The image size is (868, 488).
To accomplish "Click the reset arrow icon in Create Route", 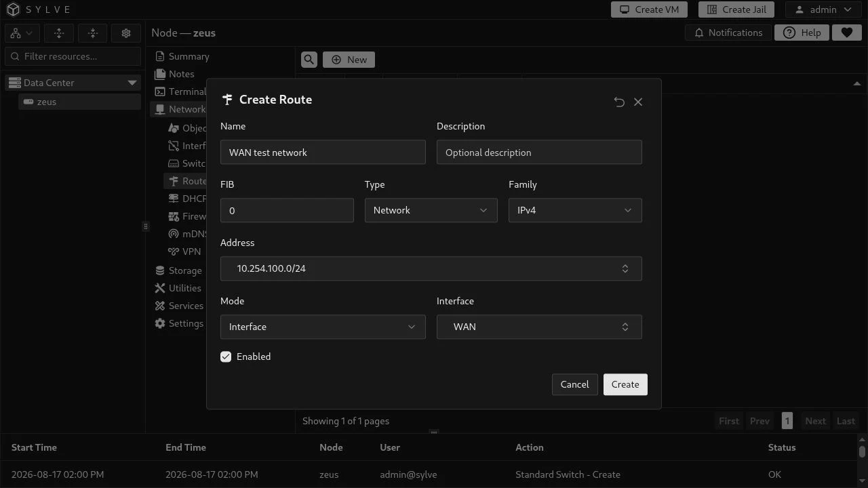I will tap(619, 102).
